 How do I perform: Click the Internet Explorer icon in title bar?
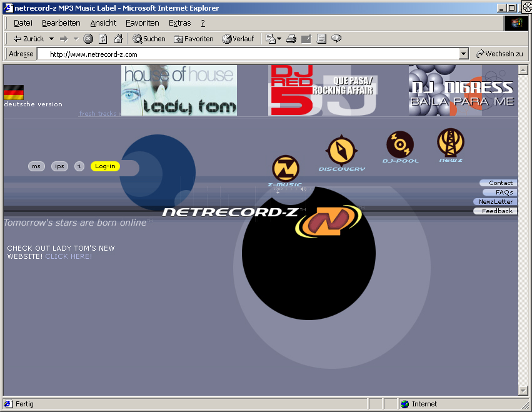pyautogui.click(x=8, y=8)
